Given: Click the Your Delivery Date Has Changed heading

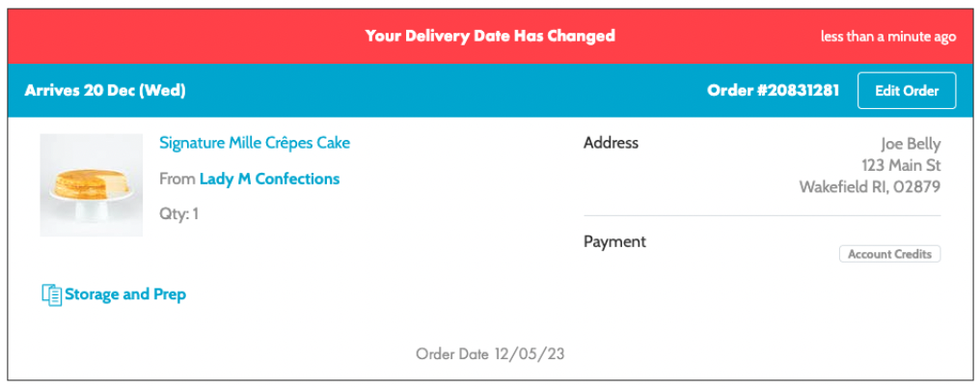Looking at the screenshot, I should pyautogui.click(x=490, y=37).
